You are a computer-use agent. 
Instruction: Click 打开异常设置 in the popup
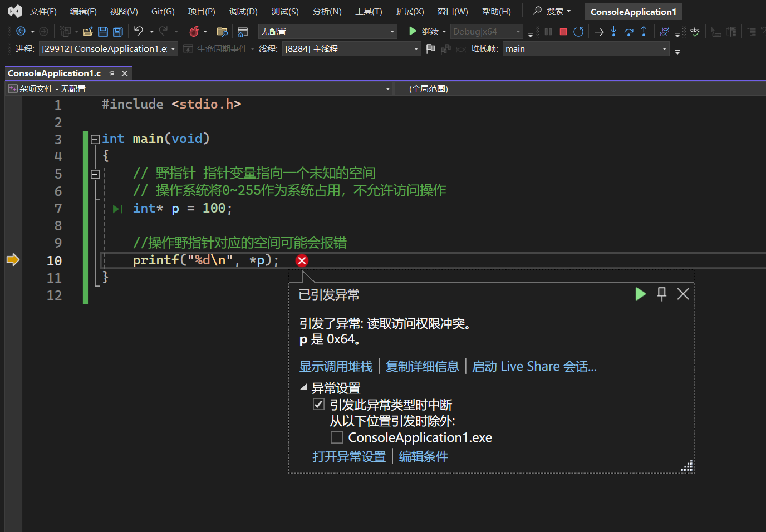pyautogui.click(x=349, y=456)
